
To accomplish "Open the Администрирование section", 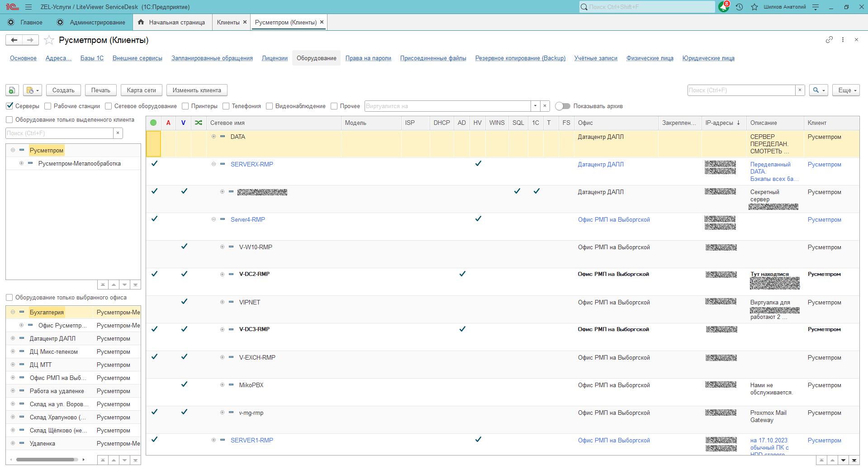I will pos(91,22).
